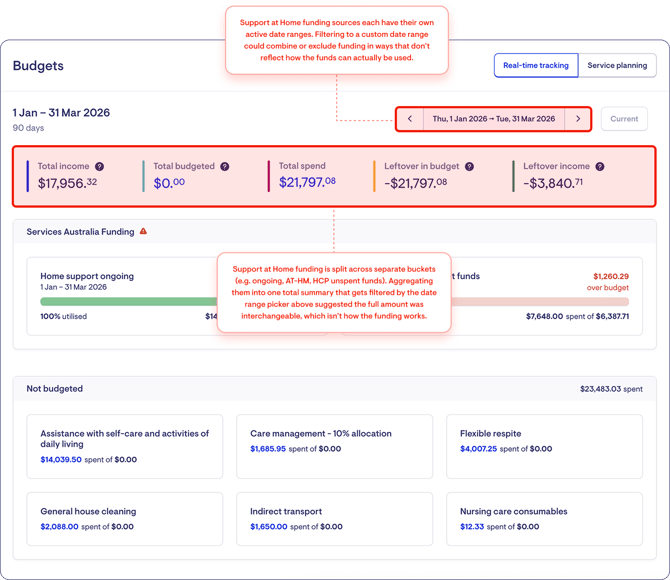Click warning icon next to Services Australia Funding
Screen dimensions: 670x580
(x=143, y=232)
